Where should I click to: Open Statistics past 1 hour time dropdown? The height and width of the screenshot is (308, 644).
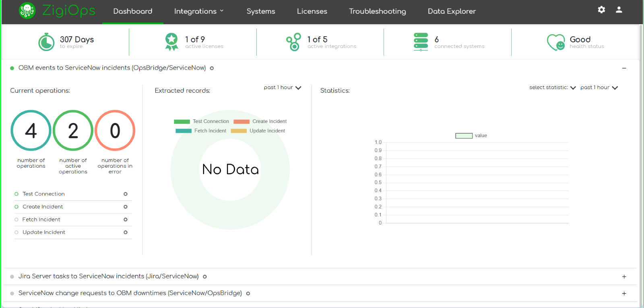(x=599, y=87)
